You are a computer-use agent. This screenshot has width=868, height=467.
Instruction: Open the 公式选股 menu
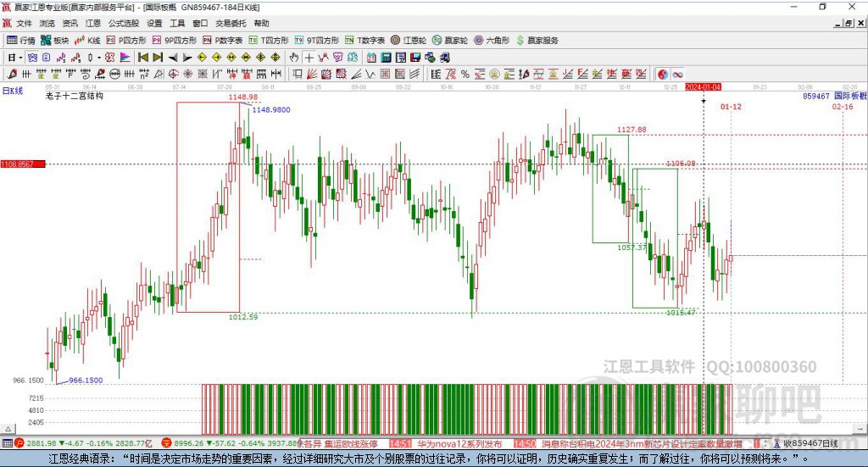[123, 24]
